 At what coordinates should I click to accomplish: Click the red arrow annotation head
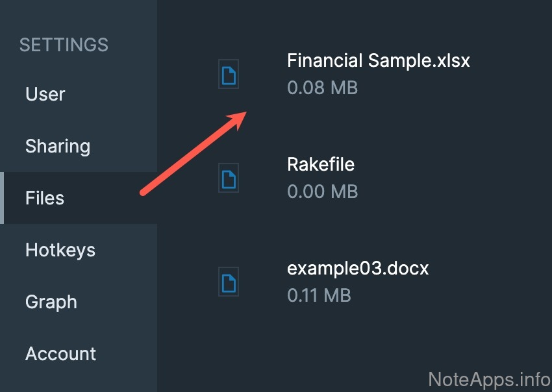point(238,119)
